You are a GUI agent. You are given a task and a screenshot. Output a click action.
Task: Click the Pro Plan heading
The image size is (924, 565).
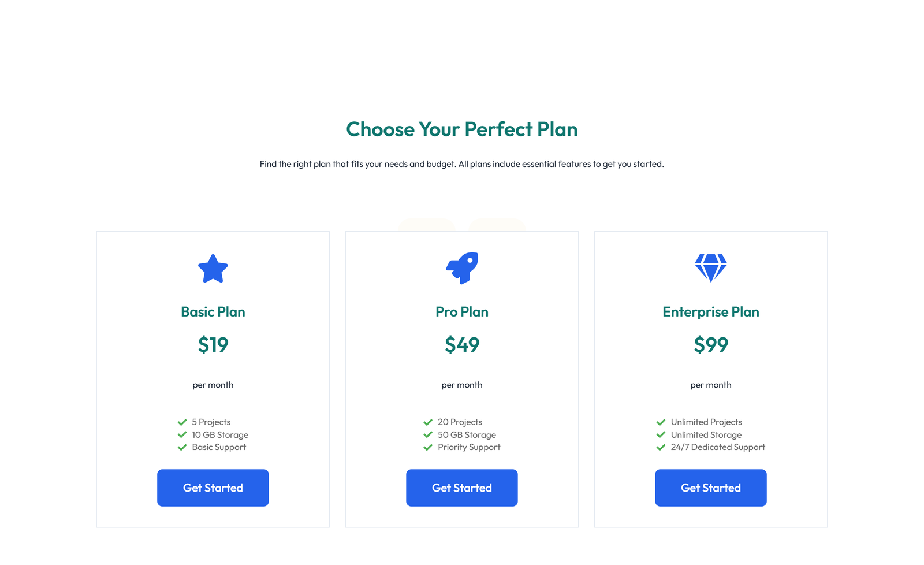click(461, 311)
